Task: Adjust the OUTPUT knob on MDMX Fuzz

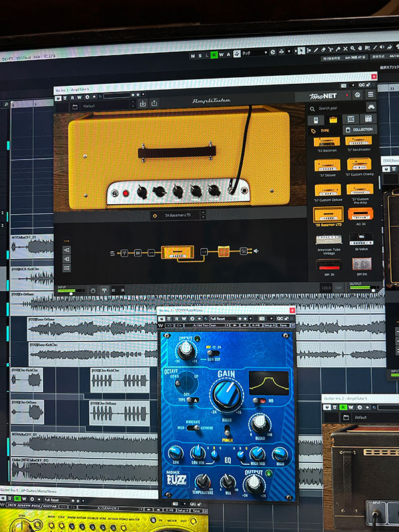Action: coord(254,483)
